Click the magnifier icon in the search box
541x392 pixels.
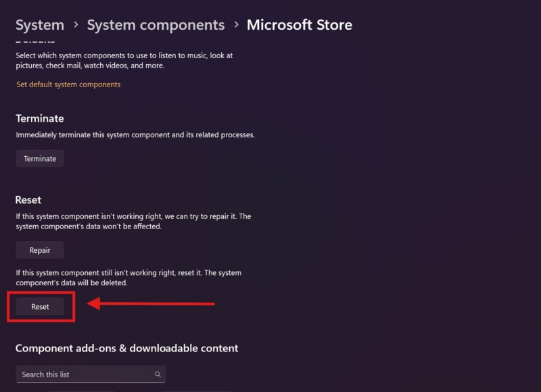(158, 374)
